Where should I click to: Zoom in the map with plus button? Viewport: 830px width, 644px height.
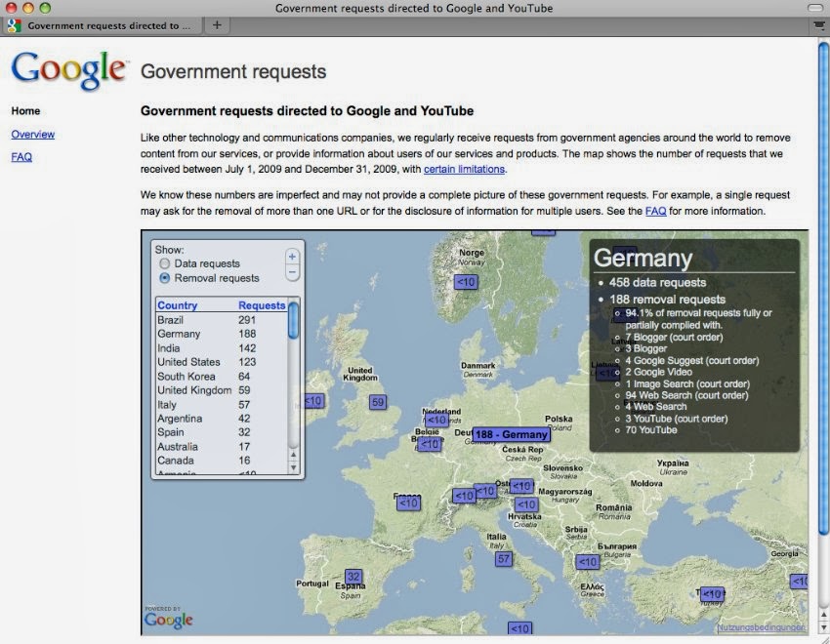click(x=292, y=257)
